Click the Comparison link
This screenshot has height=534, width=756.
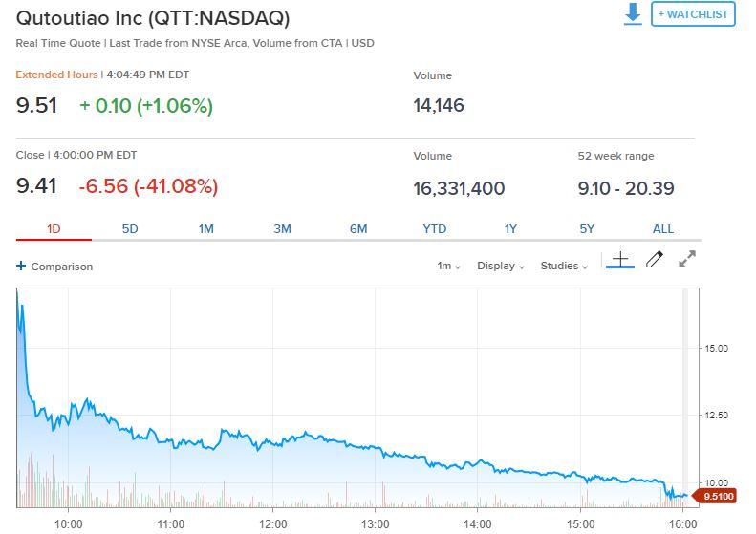[x=62, y=266]
